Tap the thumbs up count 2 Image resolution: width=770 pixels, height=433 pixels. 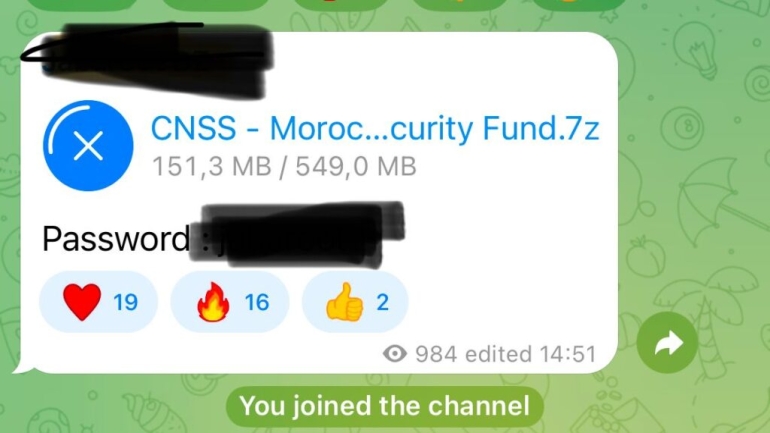pyautogui.click(x=383, y=302)
